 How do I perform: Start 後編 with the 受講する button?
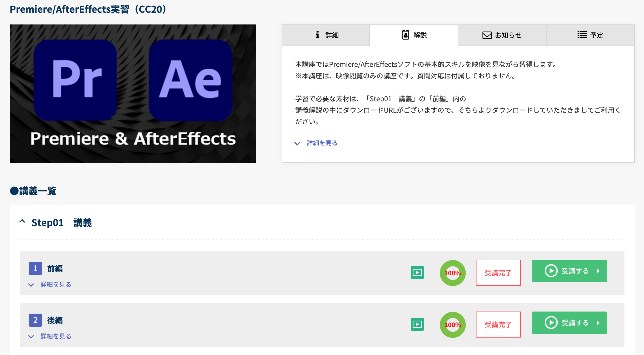[569, 323]
